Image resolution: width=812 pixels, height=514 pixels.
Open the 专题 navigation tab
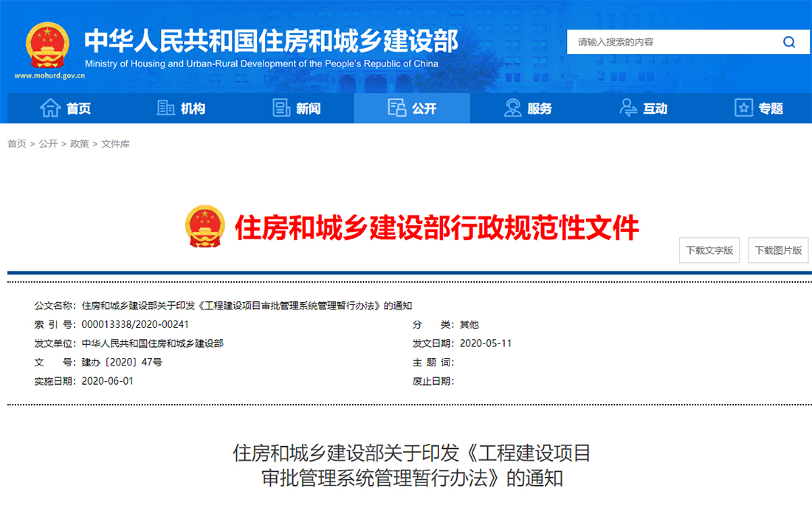759,109
